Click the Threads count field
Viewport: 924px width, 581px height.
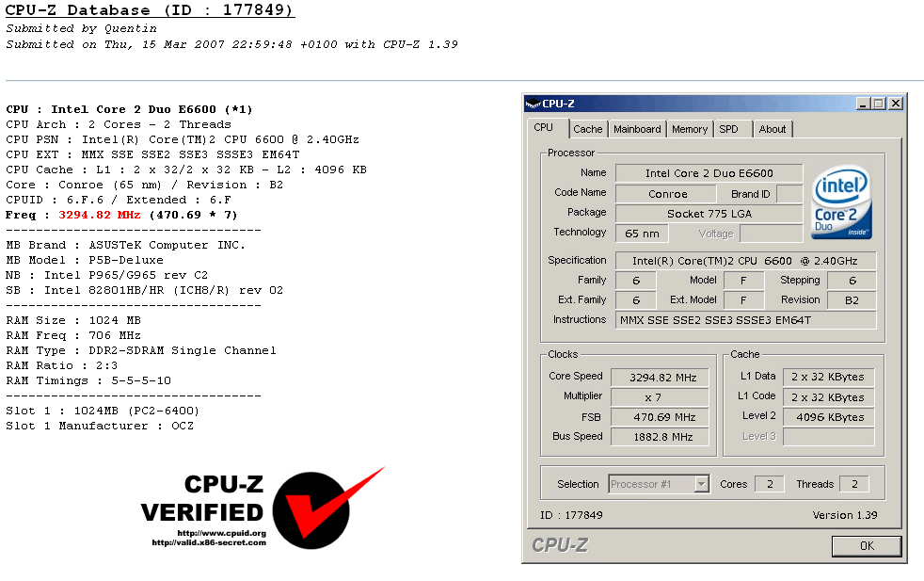(x=853, y=484)
